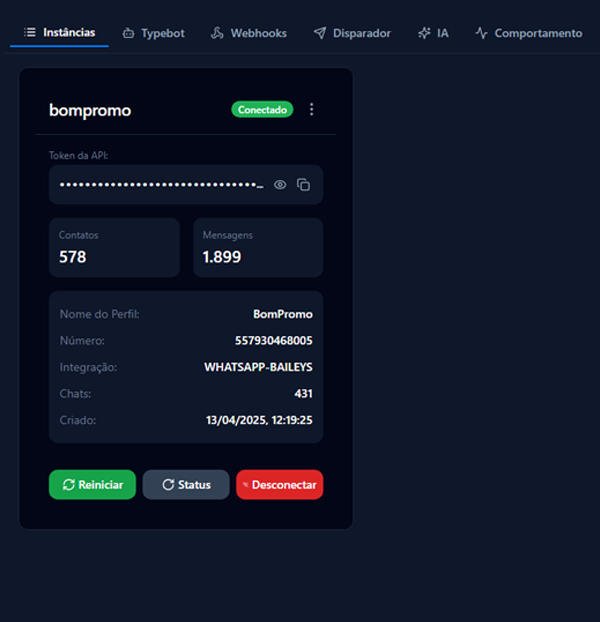Click the masked API token field
600x622 pixels.
(x=186, y=185)
